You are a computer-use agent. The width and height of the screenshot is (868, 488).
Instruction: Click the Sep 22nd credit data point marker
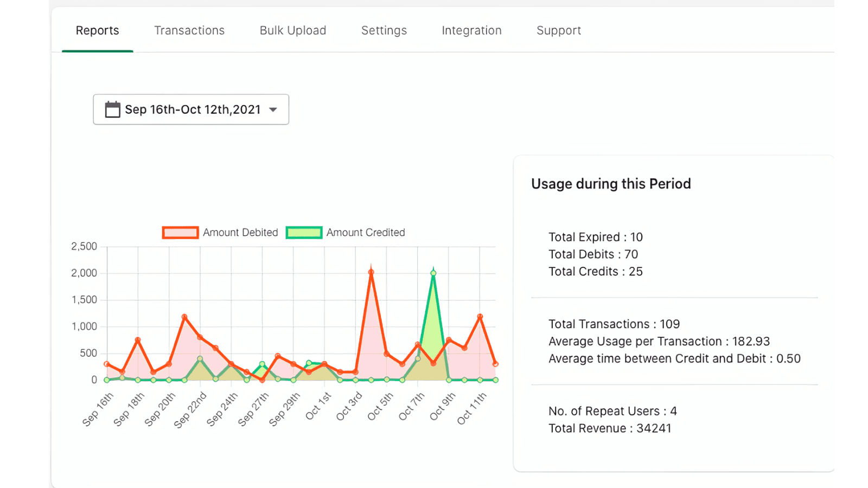[200, 358]
